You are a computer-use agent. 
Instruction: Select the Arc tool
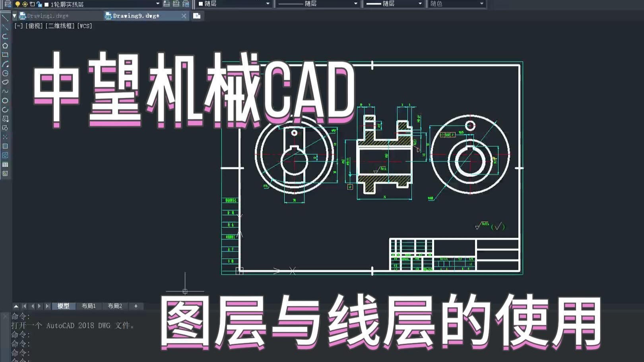pyautogui.click(x=5, y=64)
